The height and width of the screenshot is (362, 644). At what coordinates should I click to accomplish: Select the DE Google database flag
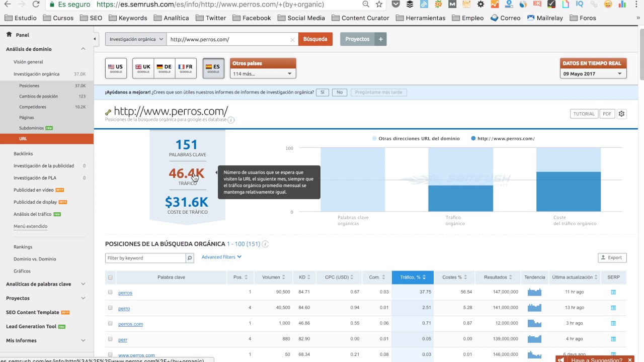pyautogui.click(x=164, y=68)
